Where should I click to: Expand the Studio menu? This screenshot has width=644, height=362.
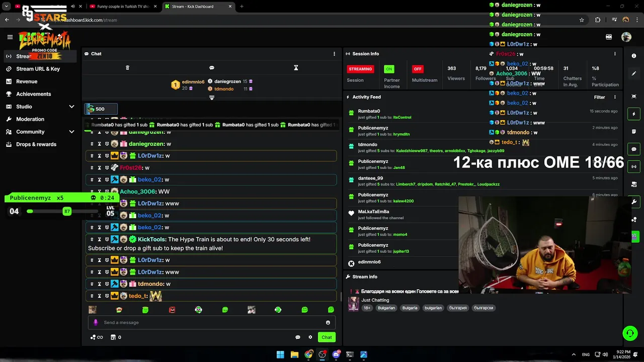click(x=40, y=107)
